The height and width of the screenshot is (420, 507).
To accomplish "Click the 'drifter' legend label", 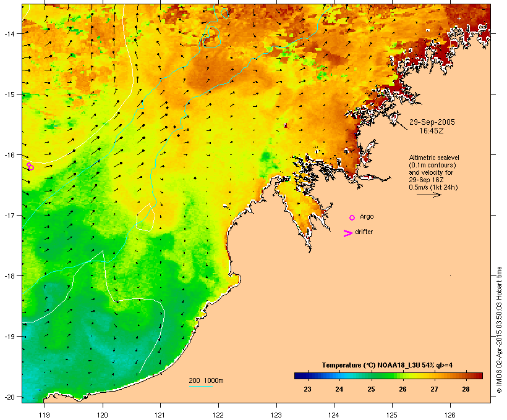I will click(x=364, y=232).
